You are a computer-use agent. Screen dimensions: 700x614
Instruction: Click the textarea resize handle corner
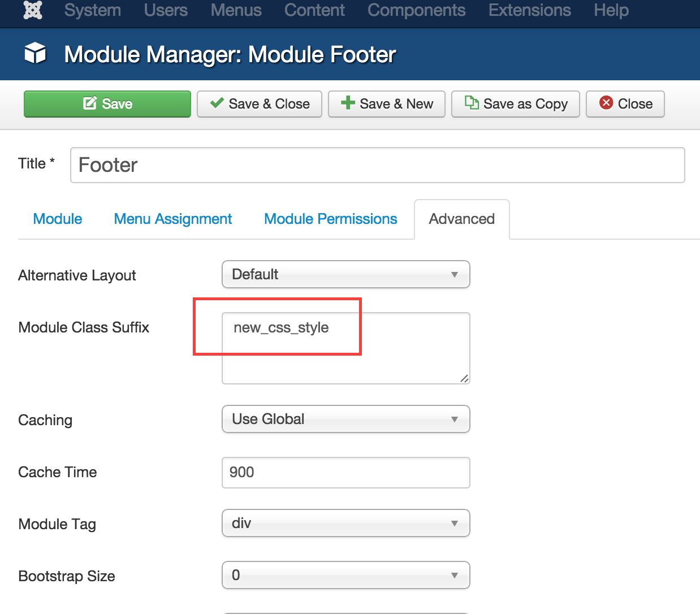point(464,378)
